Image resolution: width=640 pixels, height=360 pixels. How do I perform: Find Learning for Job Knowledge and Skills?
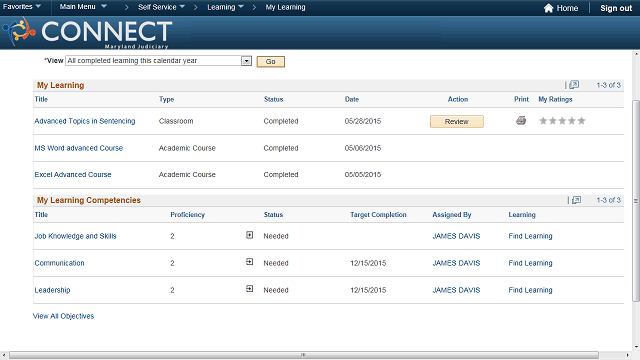[530, 236]
